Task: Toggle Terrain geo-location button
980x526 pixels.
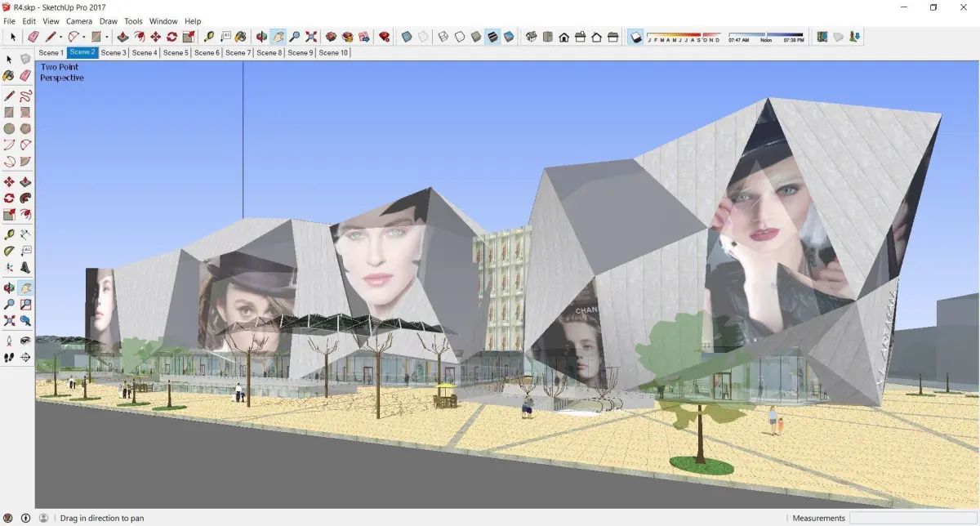Action: click(838, 37)
